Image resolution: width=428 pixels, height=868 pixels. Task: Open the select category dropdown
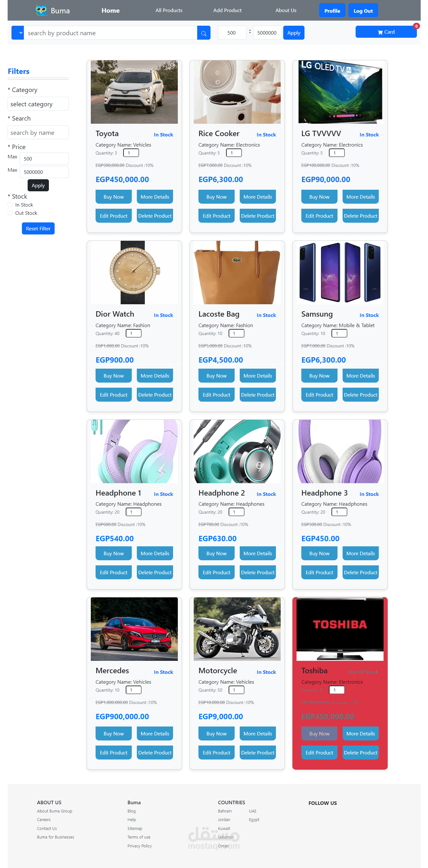[38, 104]
